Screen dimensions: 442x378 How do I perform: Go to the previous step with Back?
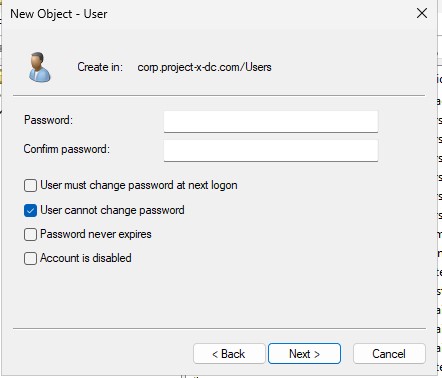pyautogui.click(x=229, y=354)
